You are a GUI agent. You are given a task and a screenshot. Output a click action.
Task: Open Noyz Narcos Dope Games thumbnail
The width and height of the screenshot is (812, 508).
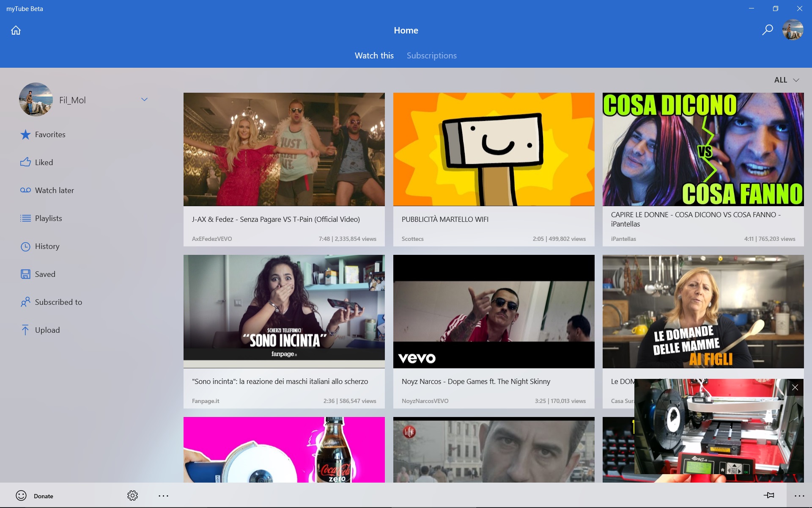[494, 312]
